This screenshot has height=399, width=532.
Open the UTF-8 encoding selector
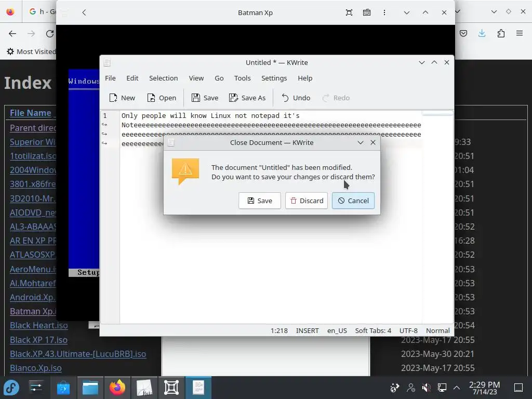(408, 330)
